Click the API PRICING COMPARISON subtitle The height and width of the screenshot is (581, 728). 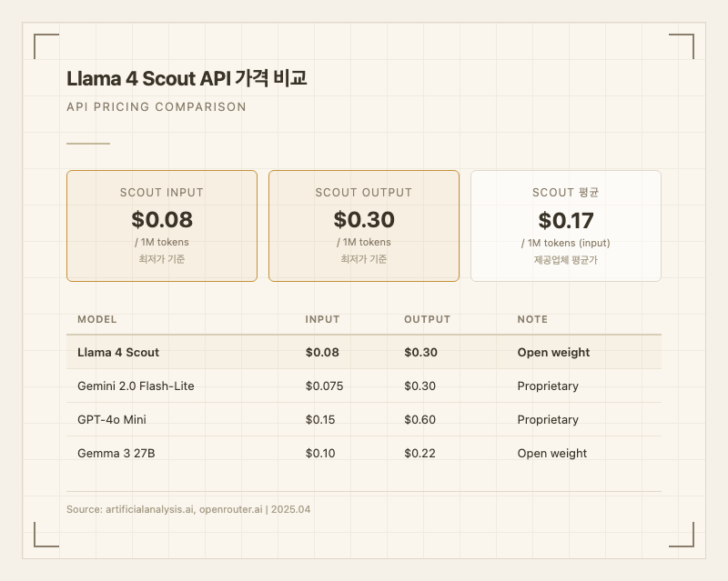coord(157,106)
